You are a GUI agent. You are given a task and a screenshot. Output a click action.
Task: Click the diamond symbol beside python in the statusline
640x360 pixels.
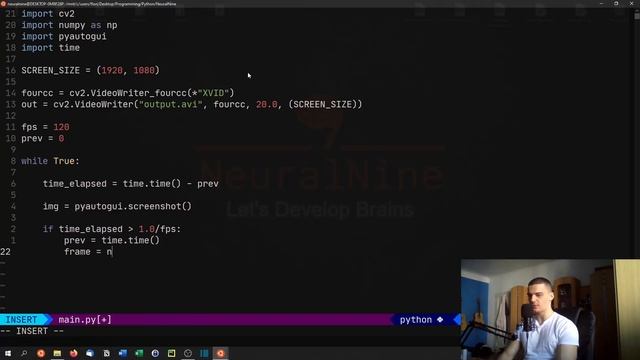click(x=440, y=320)
